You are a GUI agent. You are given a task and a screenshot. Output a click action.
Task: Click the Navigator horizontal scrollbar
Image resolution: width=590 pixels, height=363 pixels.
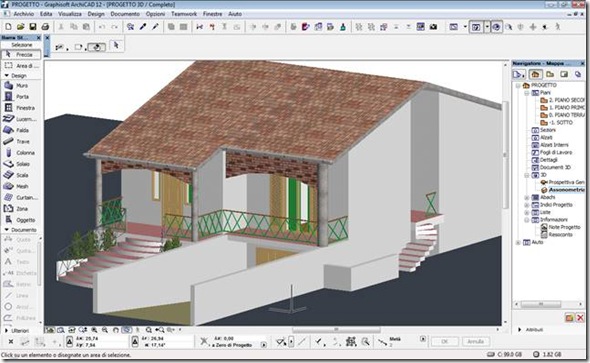tap(541, 304)
